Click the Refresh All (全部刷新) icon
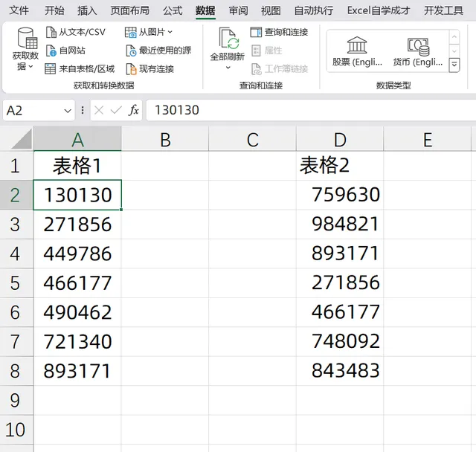The image size is (476, 452). tap(229, 38)
